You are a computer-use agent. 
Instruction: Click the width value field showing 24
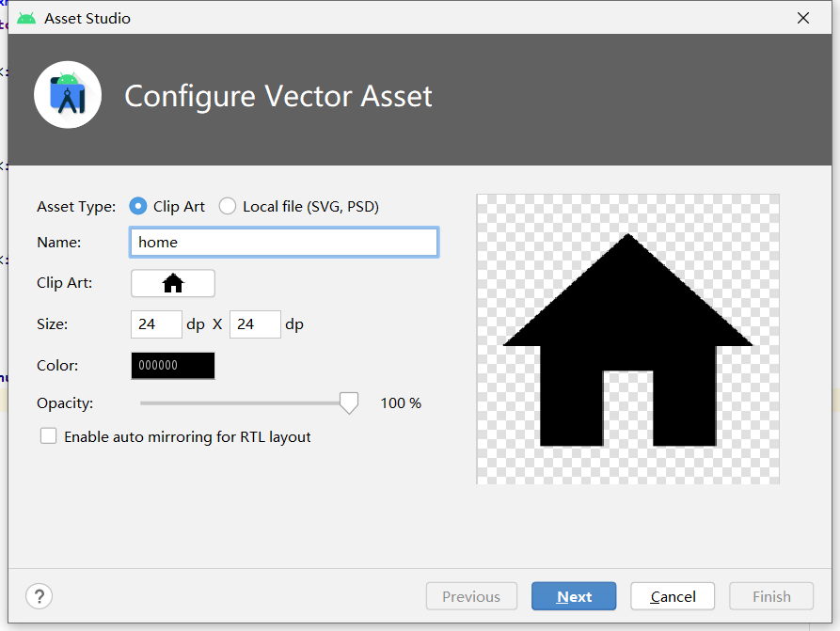point(155,323)
